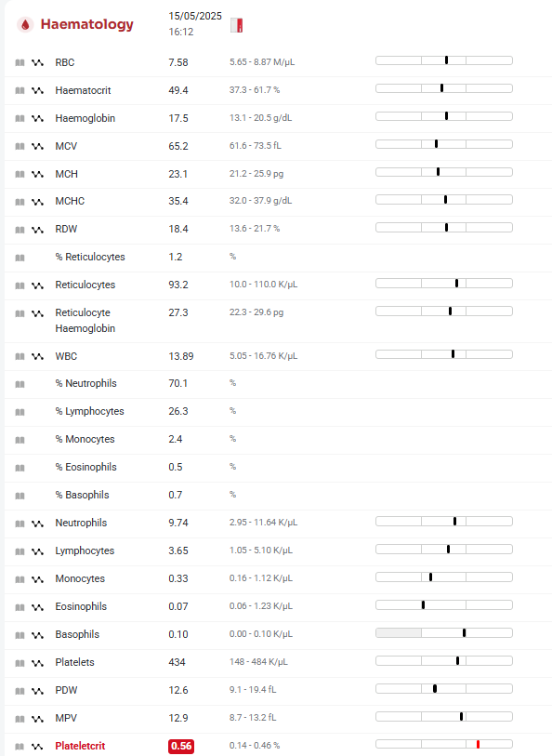Screen dimensions: 552x756
Task: Click the highlighted 0.56 Plateletcrit value
Action: pyautogui.click(x=181, y=746)
